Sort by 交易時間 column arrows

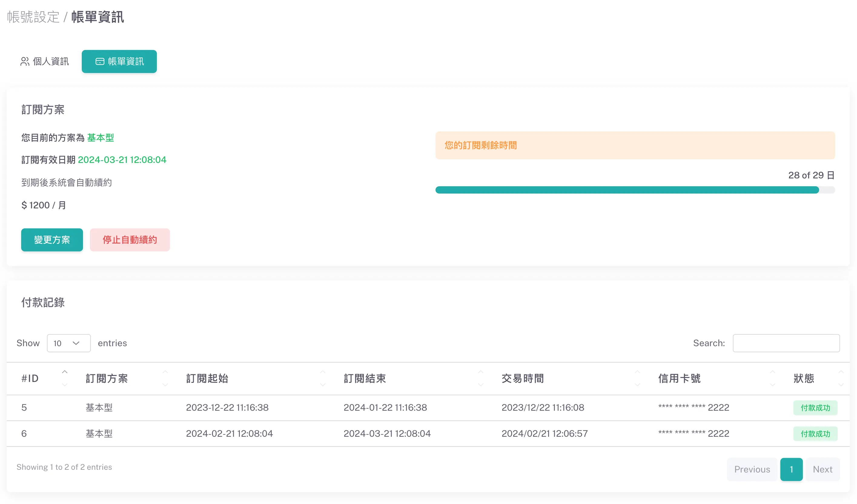[637, 378]
